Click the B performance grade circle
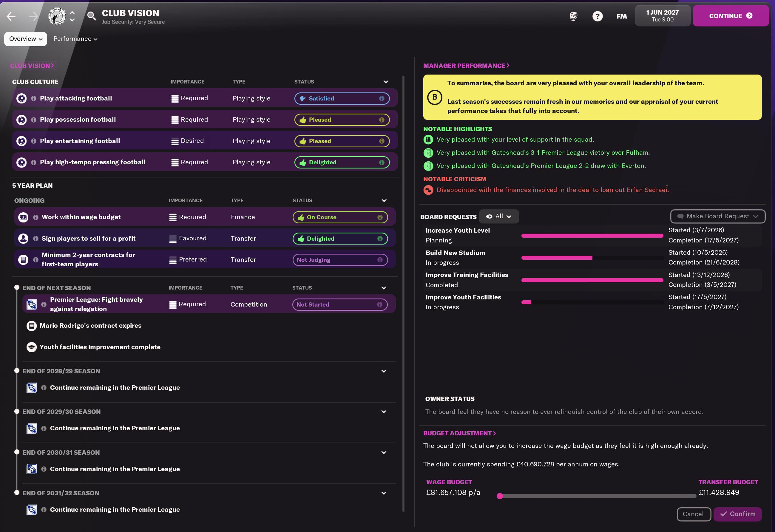Image resolution: width=775 pixels, height=532 pixels. tap(435, 97)
